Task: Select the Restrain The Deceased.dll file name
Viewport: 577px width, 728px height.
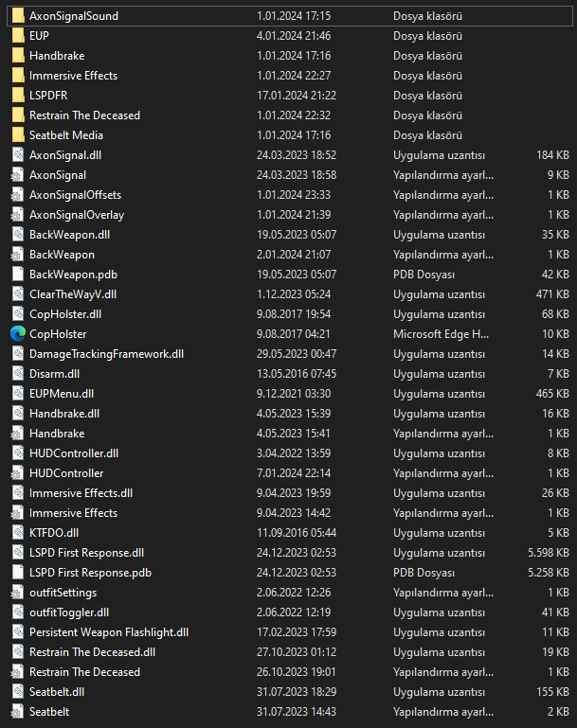Action: coord(93,652)
